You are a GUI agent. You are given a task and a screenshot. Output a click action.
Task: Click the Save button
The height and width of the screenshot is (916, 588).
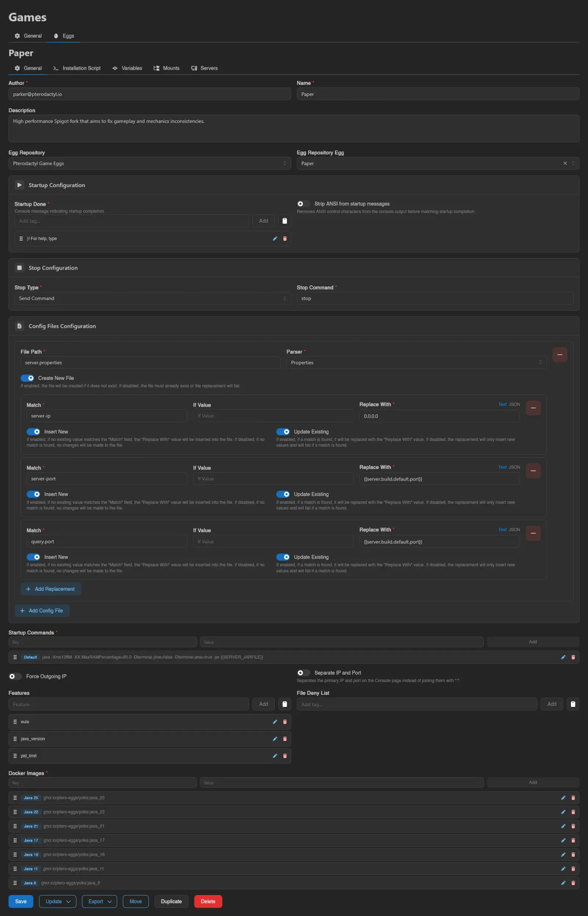click(x=21, y=902)
